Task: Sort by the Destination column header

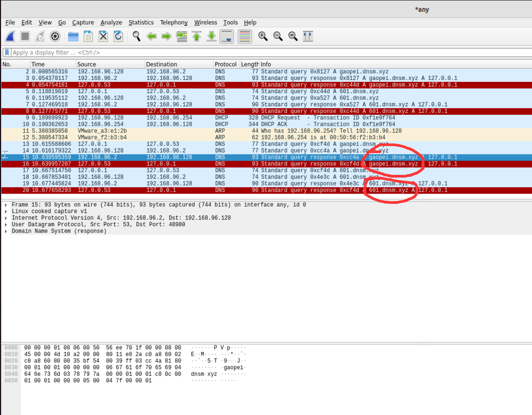Action: pyautogui.click(x=179, y=64)
